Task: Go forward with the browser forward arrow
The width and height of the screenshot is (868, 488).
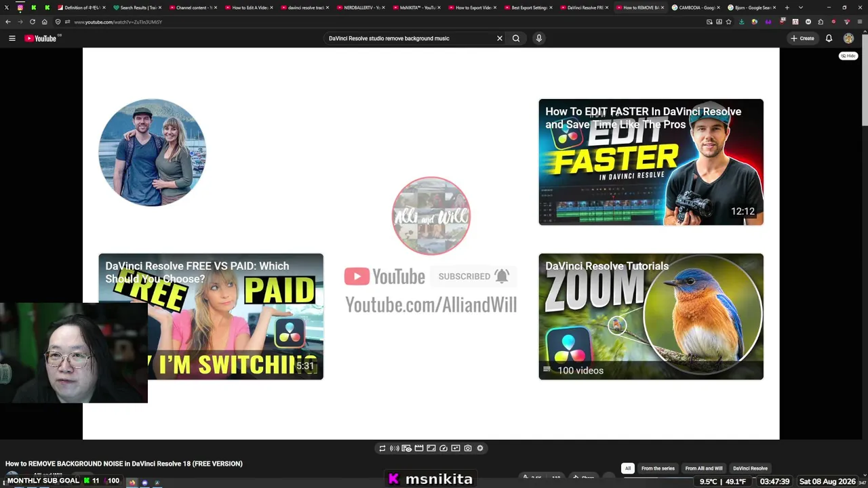Action: [x=20, y=22]
